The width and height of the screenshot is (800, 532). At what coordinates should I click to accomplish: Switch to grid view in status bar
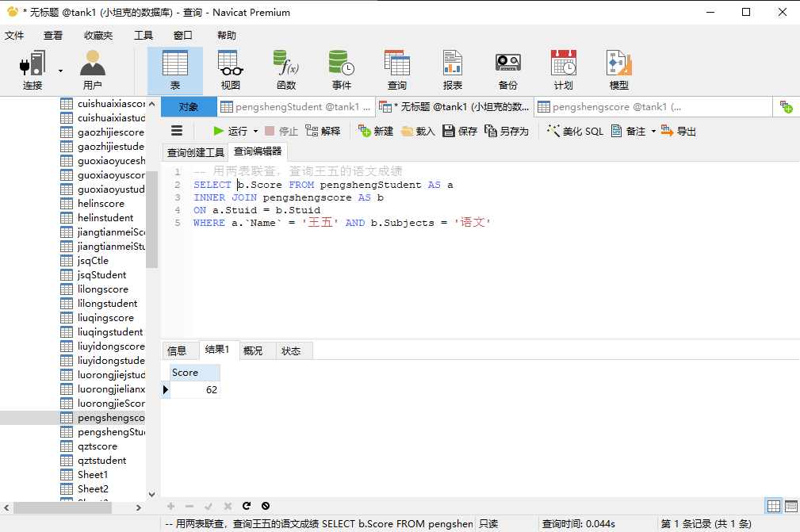(x=774, y=506)
